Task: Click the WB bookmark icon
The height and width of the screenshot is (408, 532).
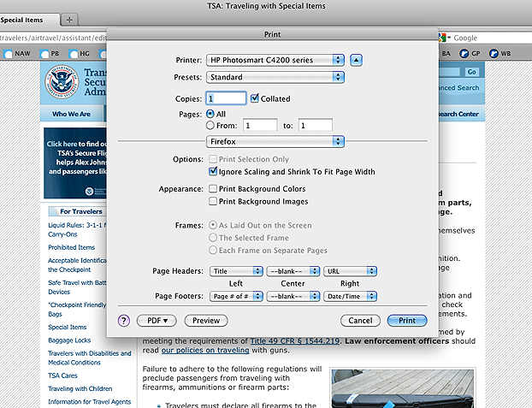Action: tap(494, 53)
